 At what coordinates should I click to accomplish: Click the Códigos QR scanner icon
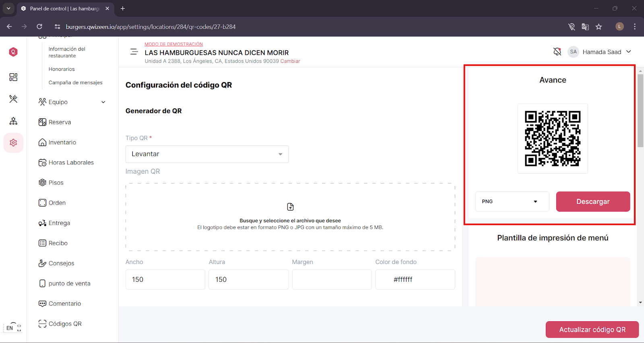point(42,324)
